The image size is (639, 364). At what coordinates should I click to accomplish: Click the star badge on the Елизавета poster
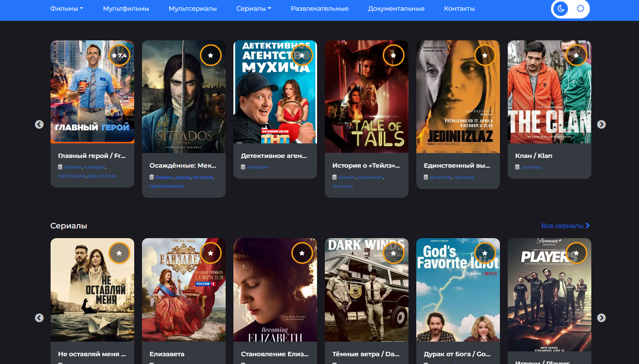coord(211,253)
